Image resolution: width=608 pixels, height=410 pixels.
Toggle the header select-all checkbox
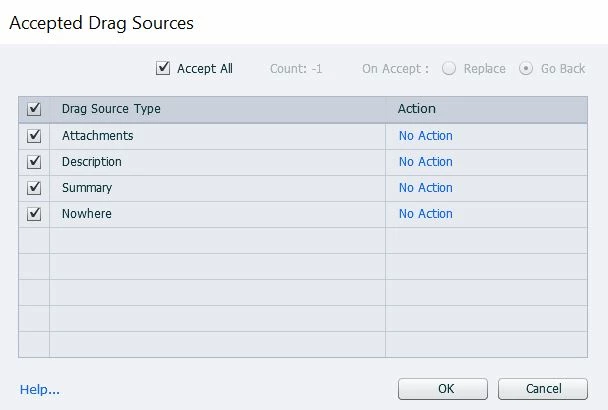pos(34,109)
